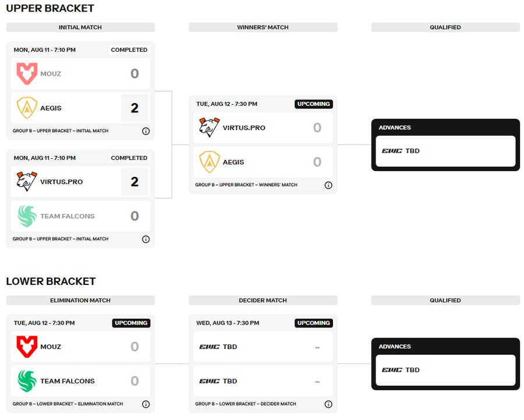The image size is (524, 420).
Task: Click 'TUE, AUG 12 - 7:30 PM' on Winners' Match
Action: pyautogui.click(x=227, y=104)
